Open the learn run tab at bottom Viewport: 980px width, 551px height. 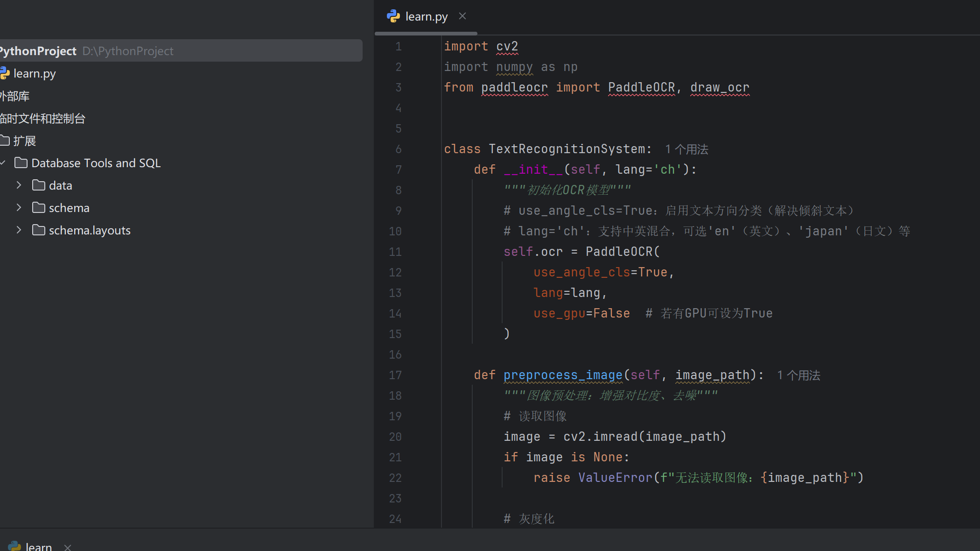pos(38,546)
